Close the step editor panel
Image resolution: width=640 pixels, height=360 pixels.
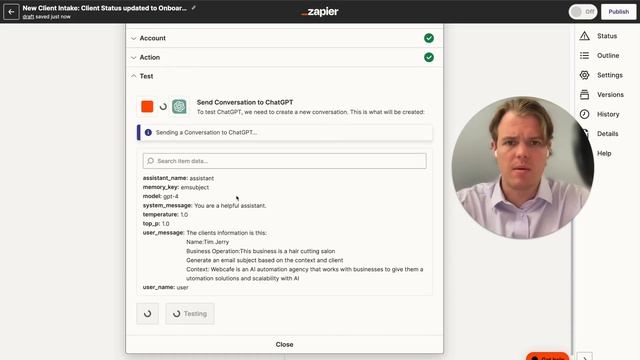284,344
